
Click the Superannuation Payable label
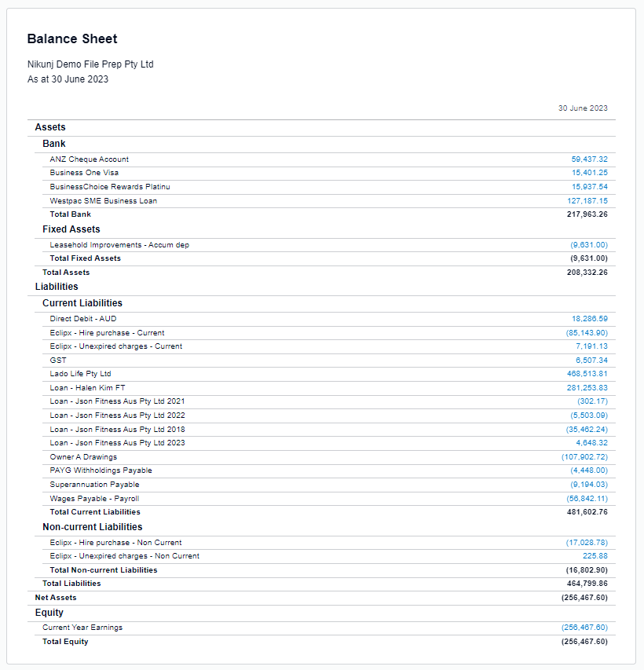pos(94,485)
